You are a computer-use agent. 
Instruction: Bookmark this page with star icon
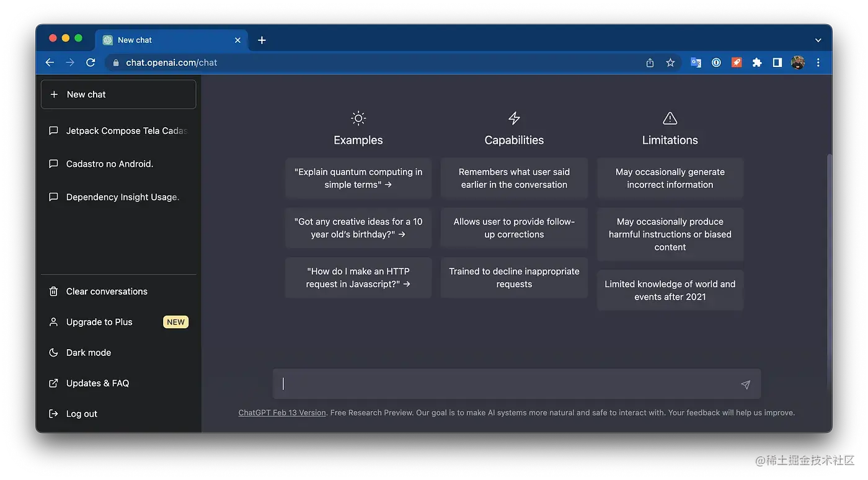[x=670, y=63]
